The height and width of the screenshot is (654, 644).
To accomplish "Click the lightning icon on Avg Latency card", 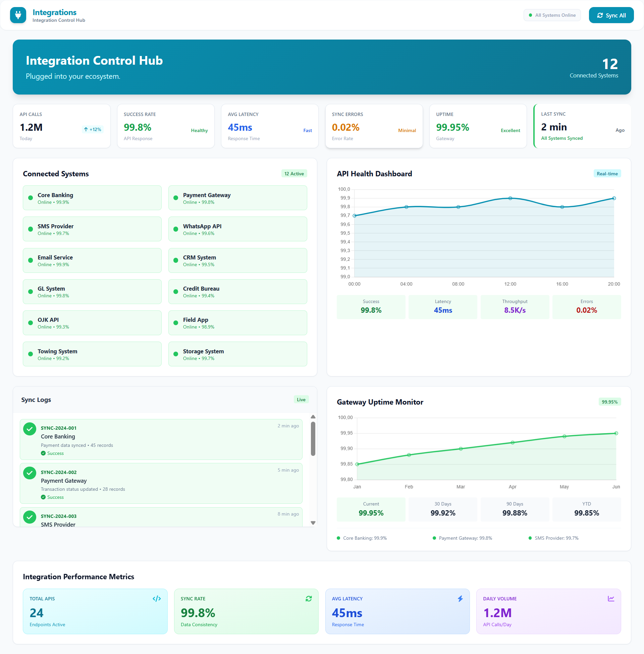I will pyautogui.click(x=460, y=598).
